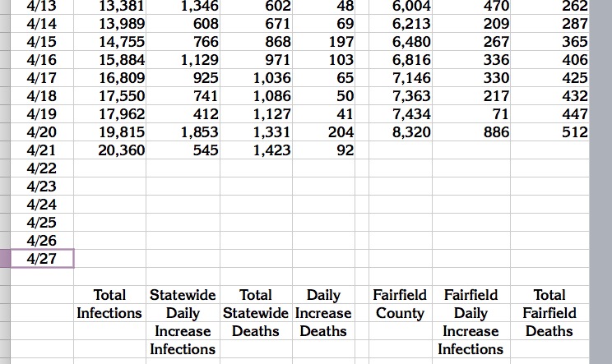Click date cell 4/15
Viewport: 612px width, 364px height.
click(x=42, y=42)
